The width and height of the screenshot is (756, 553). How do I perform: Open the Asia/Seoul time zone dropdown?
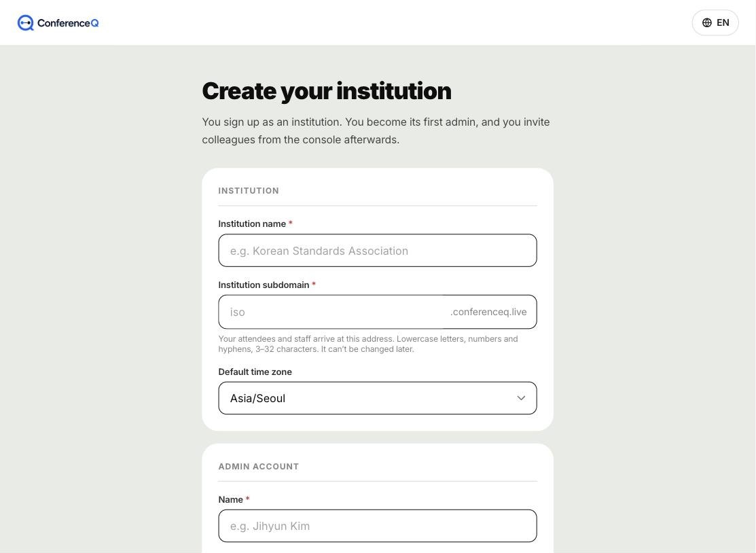point(378,398)
